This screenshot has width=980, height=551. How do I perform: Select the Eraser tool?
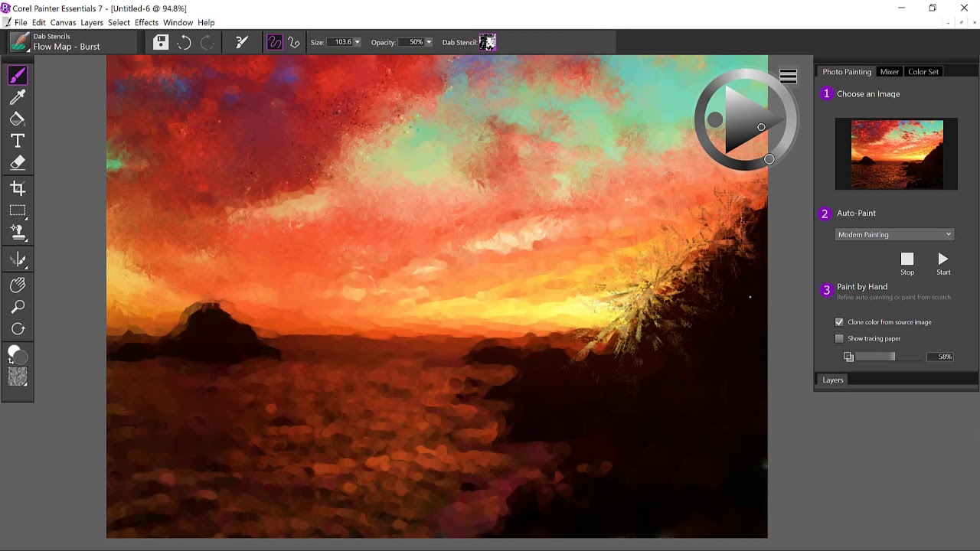pos(18,162)
